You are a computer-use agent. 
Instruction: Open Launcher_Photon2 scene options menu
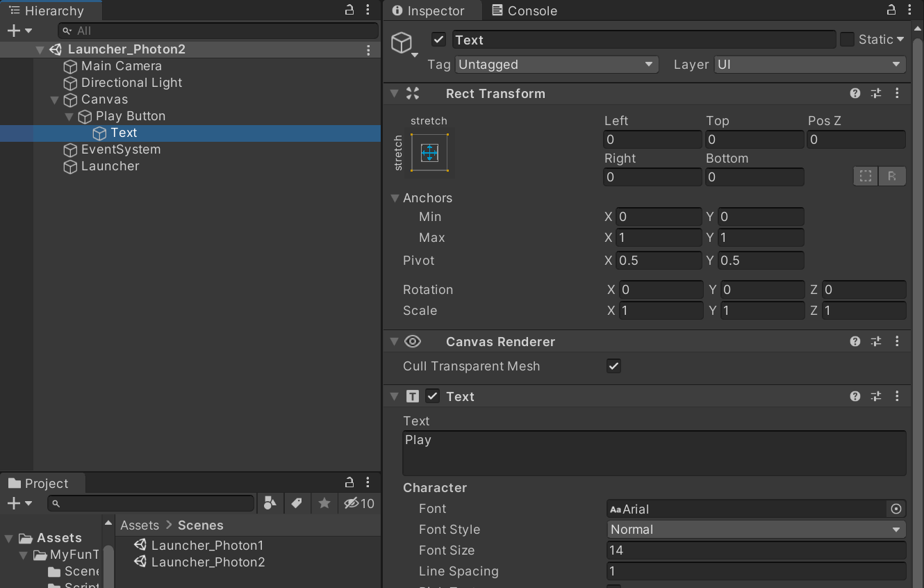(368, 50)
